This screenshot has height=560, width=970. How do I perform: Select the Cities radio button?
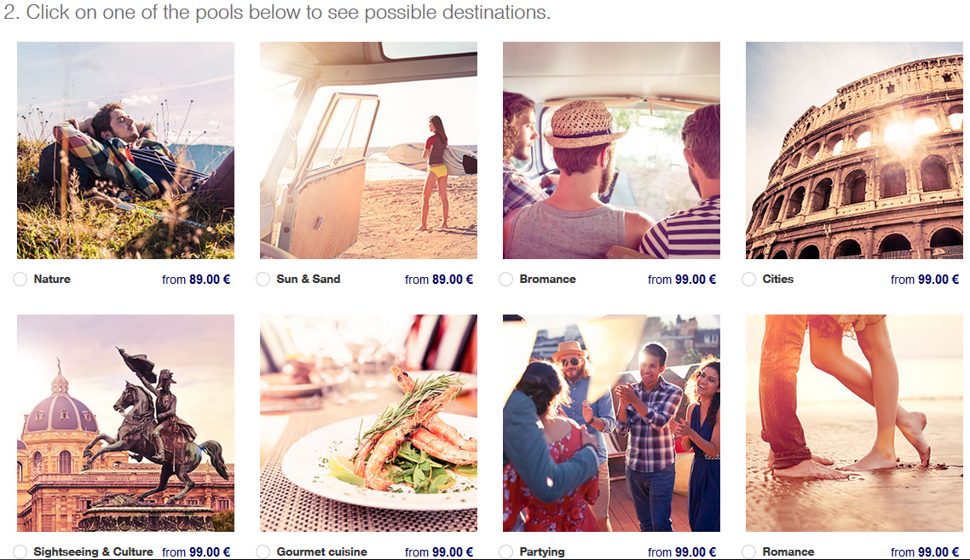coord(748,279)
